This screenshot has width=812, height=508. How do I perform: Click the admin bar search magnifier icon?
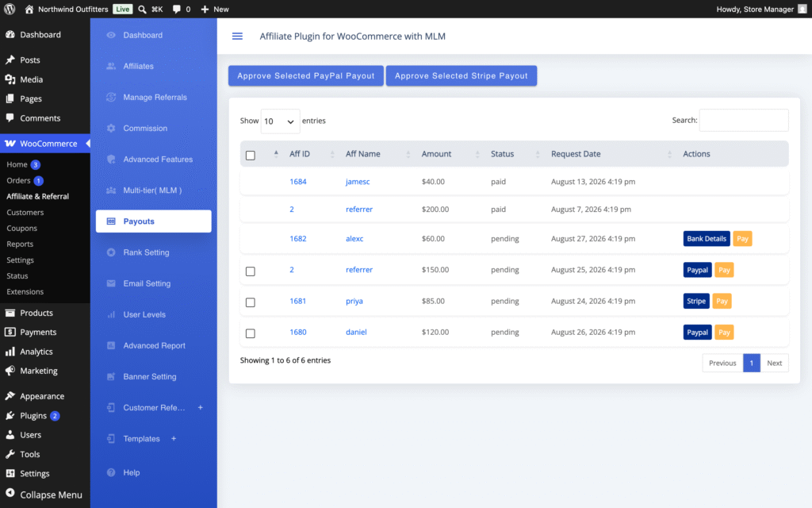(142, 9)
